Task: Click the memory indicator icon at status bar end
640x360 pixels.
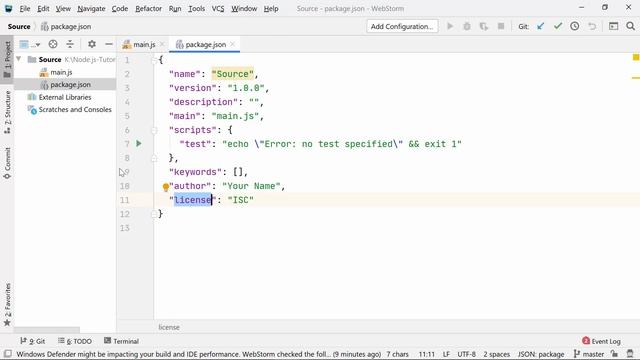Action: [x=630, y=354]
